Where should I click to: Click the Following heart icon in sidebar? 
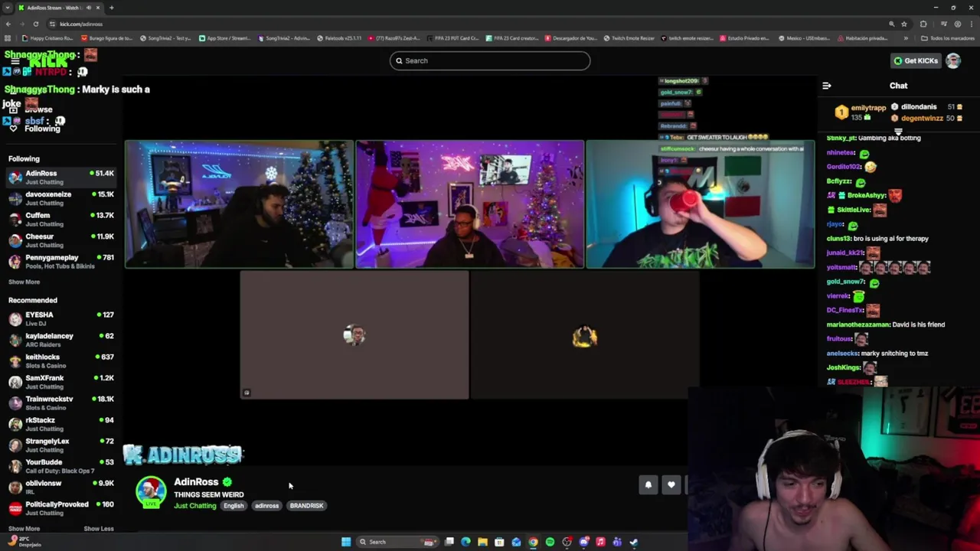13,129
